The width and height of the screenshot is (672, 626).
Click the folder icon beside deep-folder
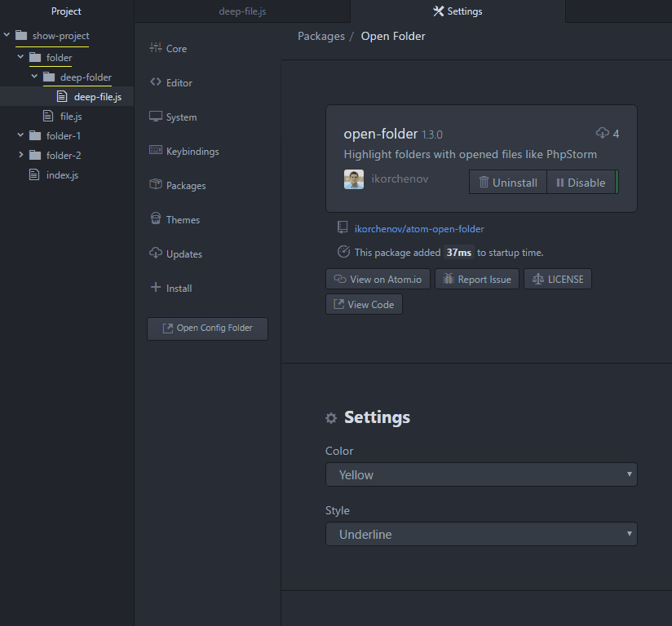coord(49,77)
